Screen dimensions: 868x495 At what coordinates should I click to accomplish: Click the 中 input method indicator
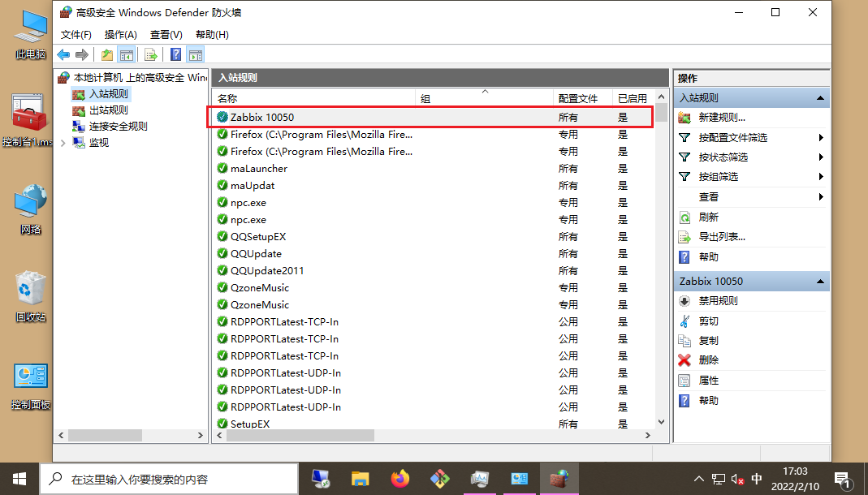(x=756, y=479)
